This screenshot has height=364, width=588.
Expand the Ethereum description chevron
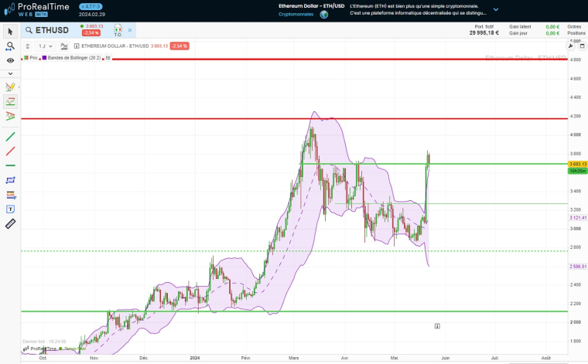click(x=496, y=10)
